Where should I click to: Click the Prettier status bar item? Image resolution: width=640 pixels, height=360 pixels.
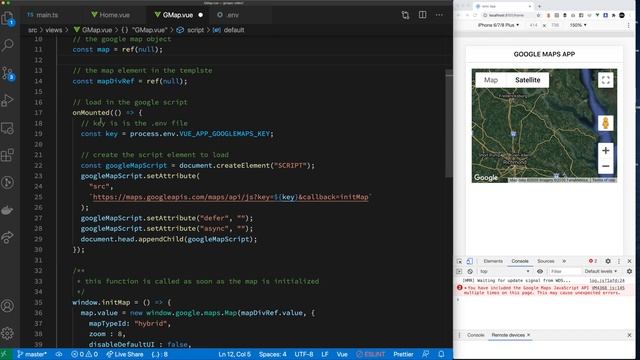[403, 354]
